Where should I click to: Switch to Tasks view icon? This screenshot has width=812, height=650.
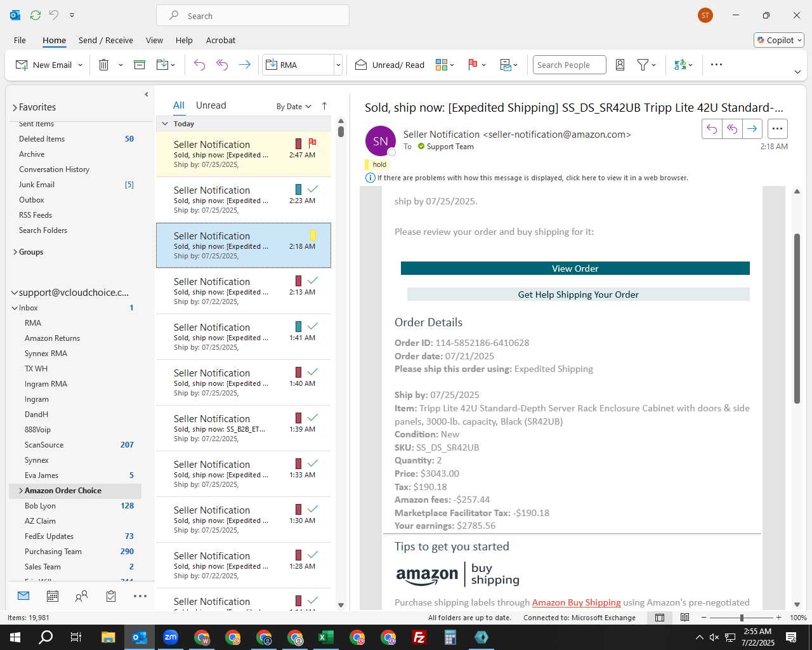coord(111,596)
